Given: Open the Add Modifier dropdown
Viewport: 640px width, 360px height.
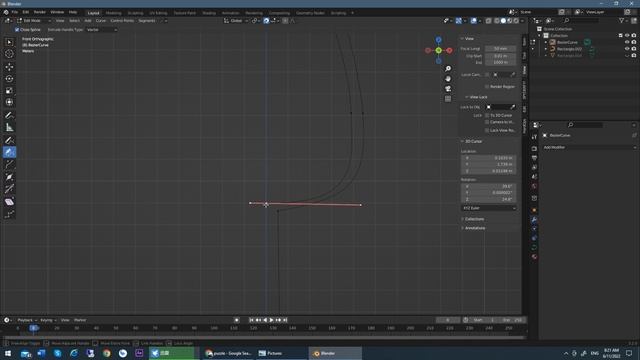Looking at the screenshot, I should (x=589, y=147).
